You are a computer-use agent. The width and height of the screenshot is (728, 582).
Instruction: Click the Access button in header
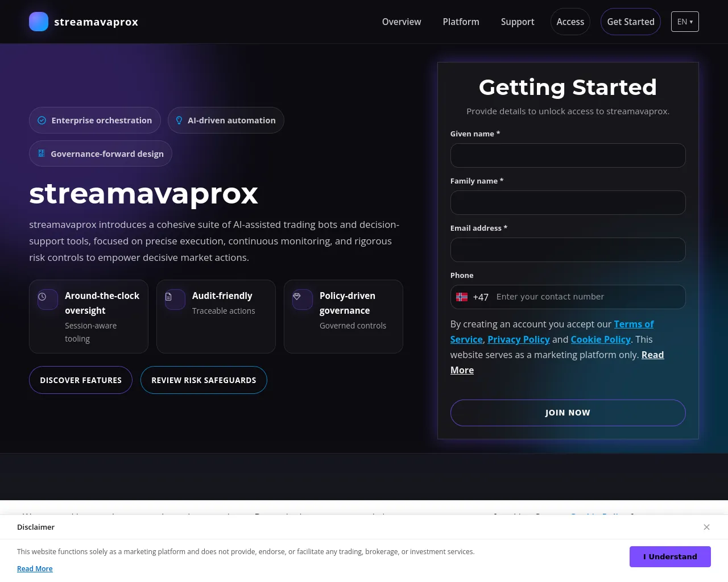coord(570,22)
